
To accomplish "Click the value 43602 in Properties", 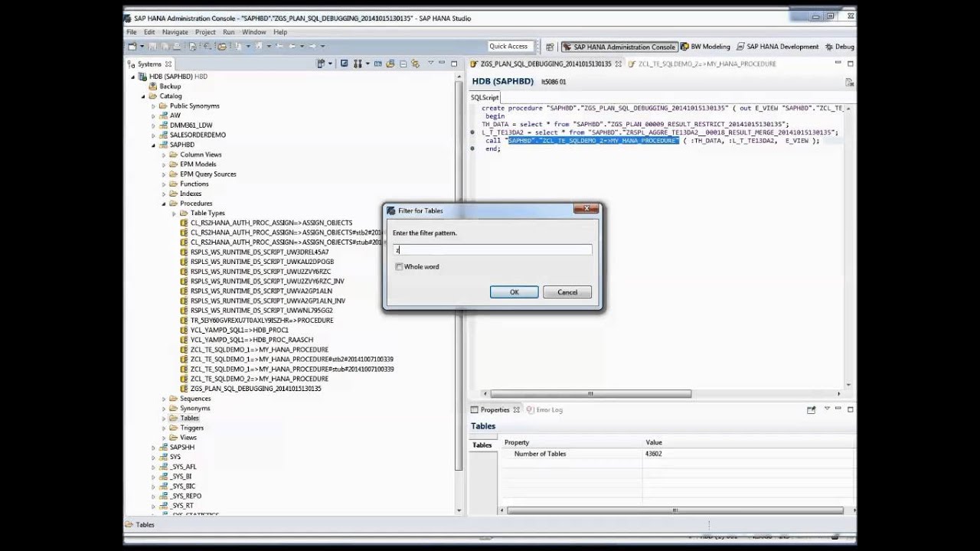I will pyautogui.click(x=653, y=454).
